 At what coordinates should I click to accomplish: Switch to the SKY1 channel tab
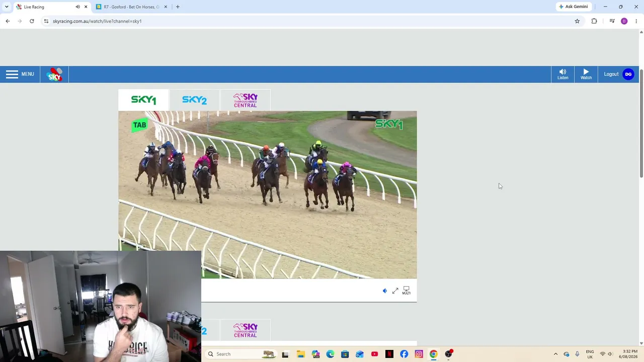coord(143,100)
